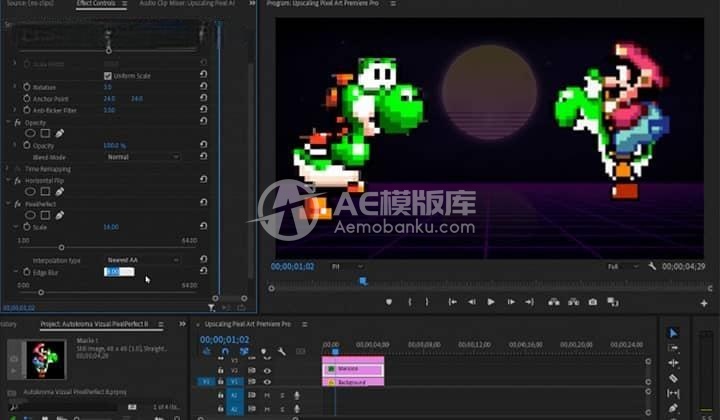Toggle timeline snap magnet icon
The image size is (720, 420).
click(225, 351)
